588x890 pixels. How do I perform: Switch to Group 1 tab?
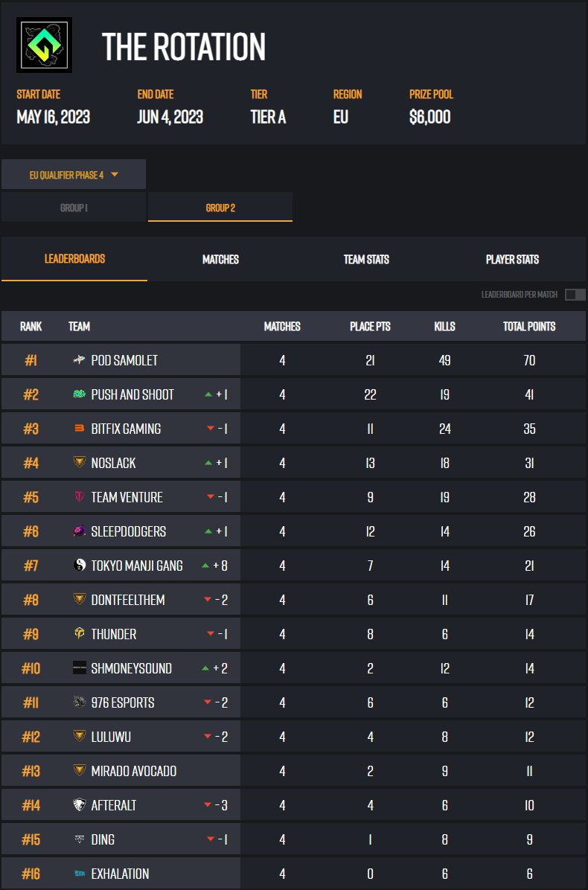tap(74, 207)
